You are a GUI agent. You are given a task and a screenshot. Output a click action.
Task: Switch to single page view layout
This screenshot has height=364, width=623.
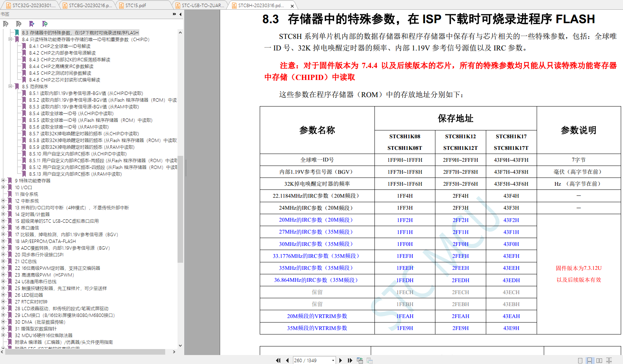tap(580, 360)
